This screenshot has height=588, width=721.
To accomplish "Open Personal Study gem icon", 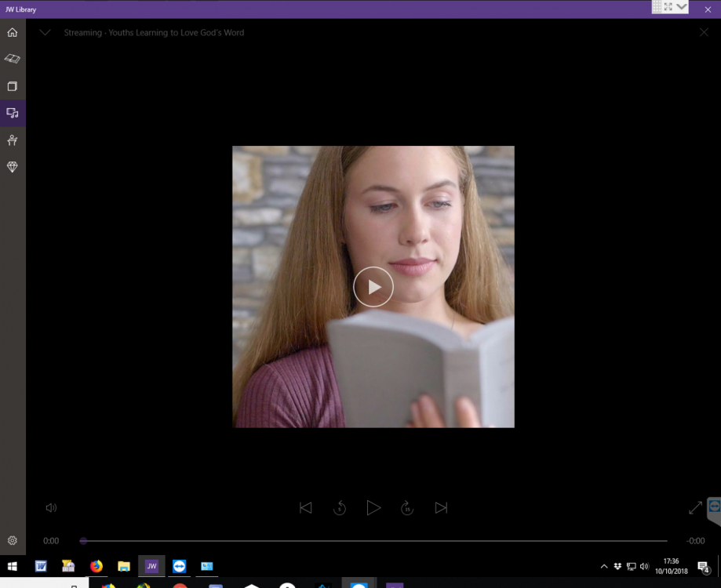I will (x=13, y=167).
